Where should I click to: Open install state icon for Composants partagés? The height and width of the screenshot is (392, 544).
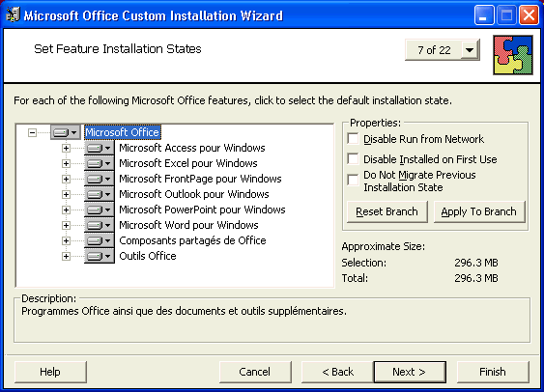pos(99,240)
